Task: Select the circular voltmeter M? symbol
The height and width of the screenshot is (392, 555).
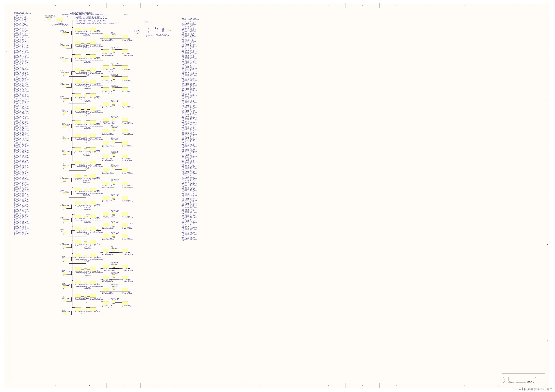Action: (x=156, y=30)
